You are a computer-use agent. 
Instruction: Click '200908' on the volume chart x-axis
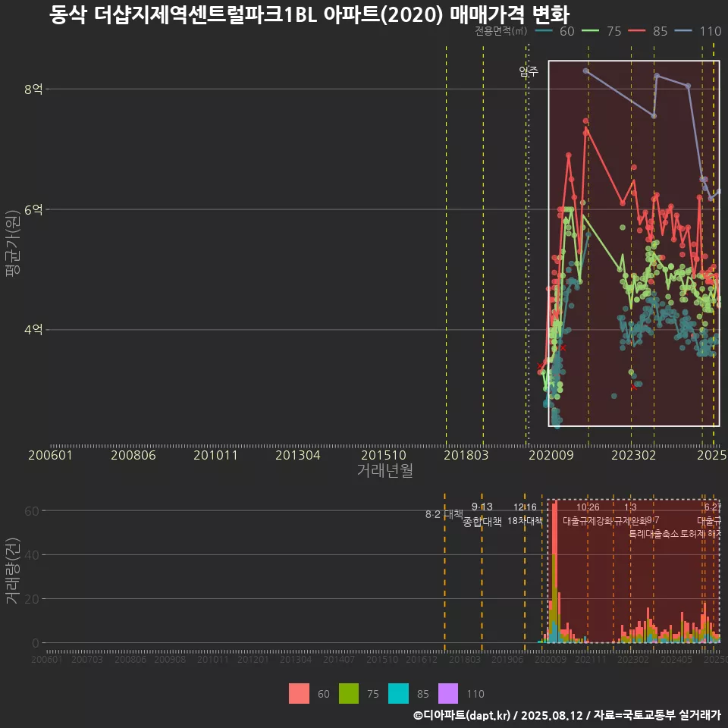(x=170, y=659)
